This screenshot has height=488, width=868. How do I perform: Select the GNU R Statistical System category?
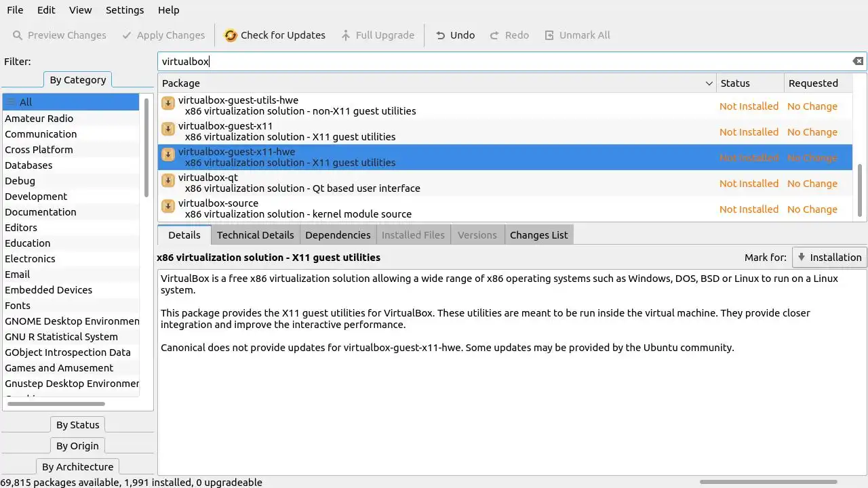tap(71, 337)
